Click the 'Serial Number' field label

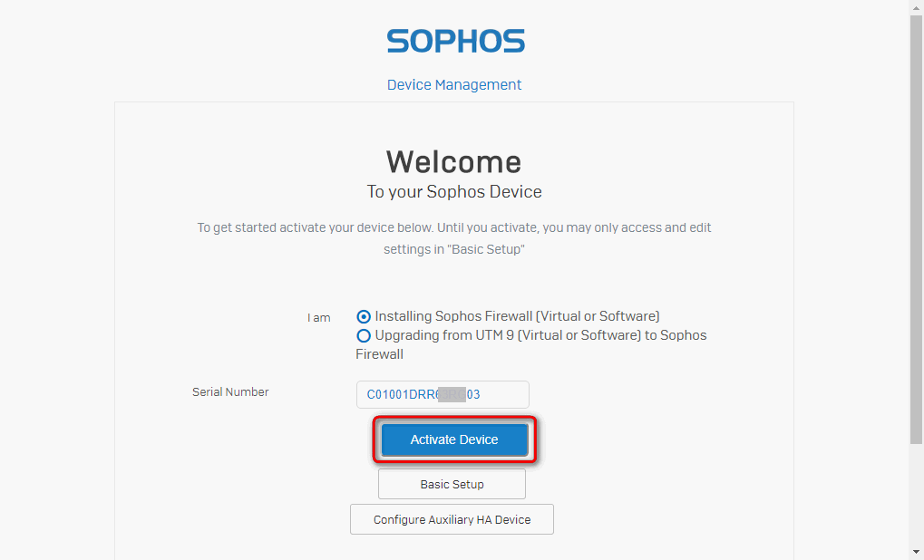(x=230, y=392)
